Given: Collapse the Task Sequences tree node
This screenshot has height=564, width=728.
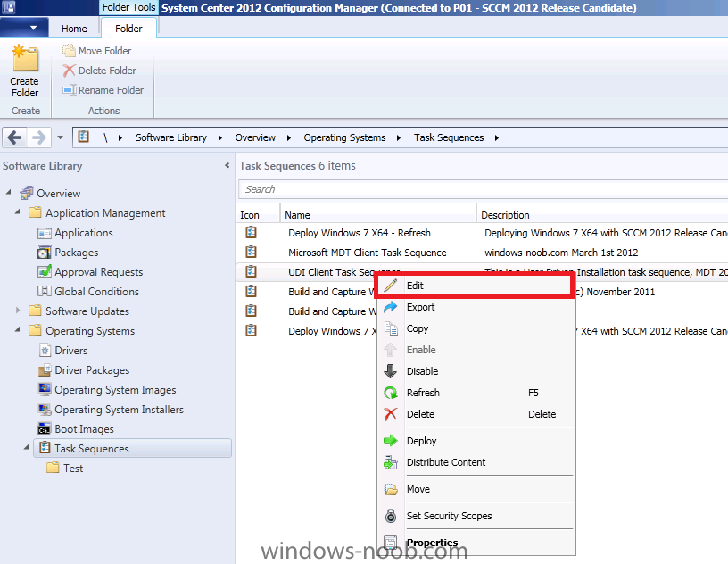Looking at the screenshot, I should tap(27, 447).
